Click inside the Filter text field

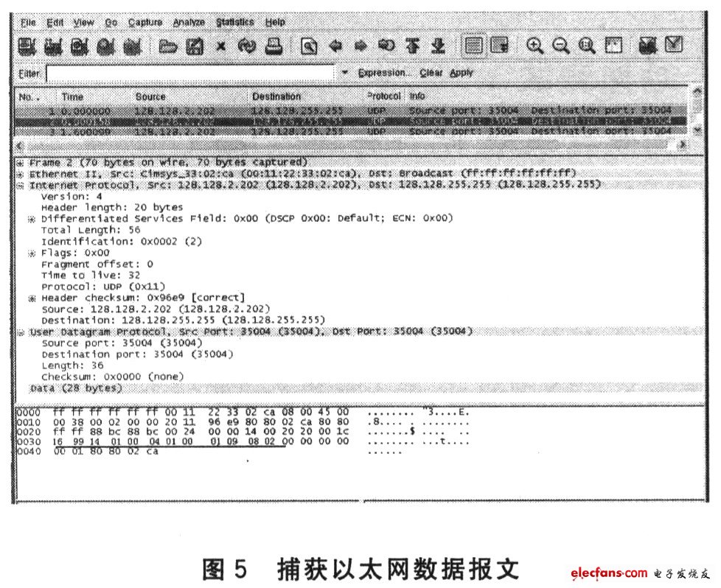click(x=192, y=74)
